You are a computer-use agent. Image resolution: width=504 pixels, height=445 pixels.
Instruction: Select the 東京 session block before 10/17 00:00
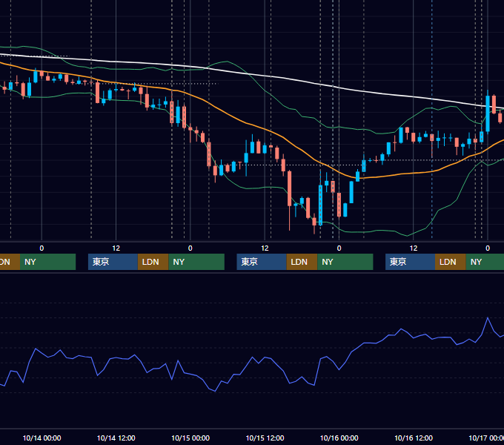coord(410,262)
